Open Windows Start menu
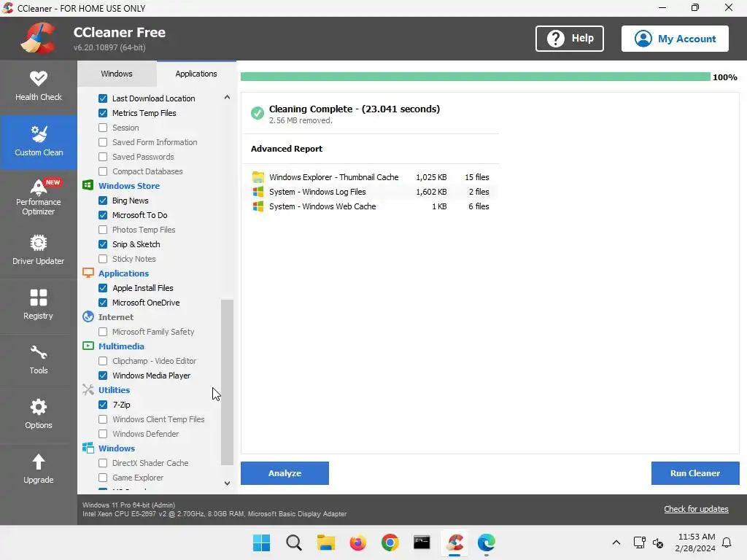Viewport: 747px width, 560px height. (x=261, y=542)
